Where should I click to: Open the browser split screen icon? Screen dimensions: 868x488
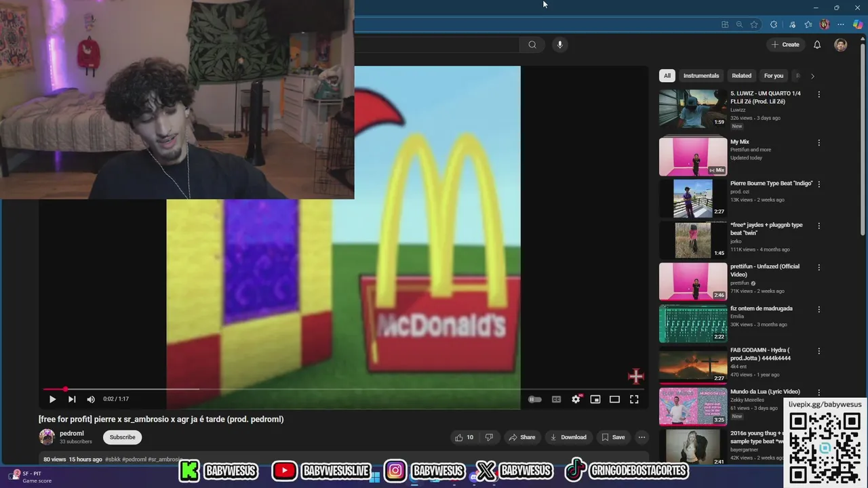tap(725, 24)
